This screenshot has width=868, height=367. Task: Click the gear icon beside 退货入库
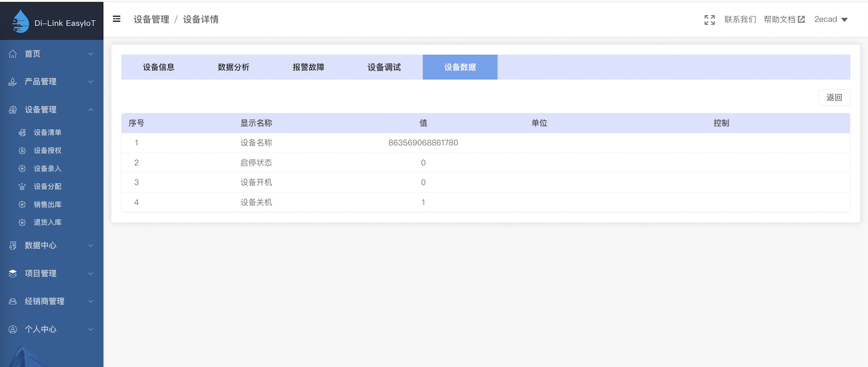pos(22,223)
